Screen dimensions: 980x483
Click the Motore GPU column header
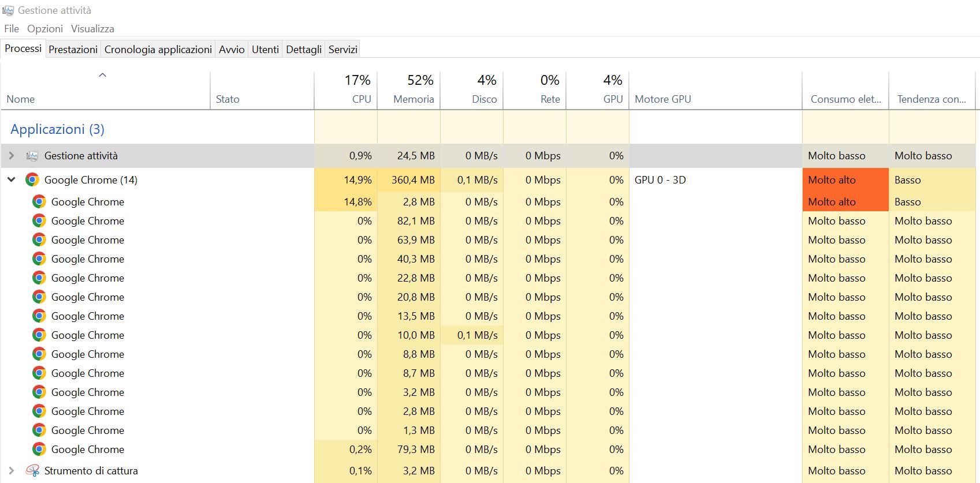tap(716, 91)
